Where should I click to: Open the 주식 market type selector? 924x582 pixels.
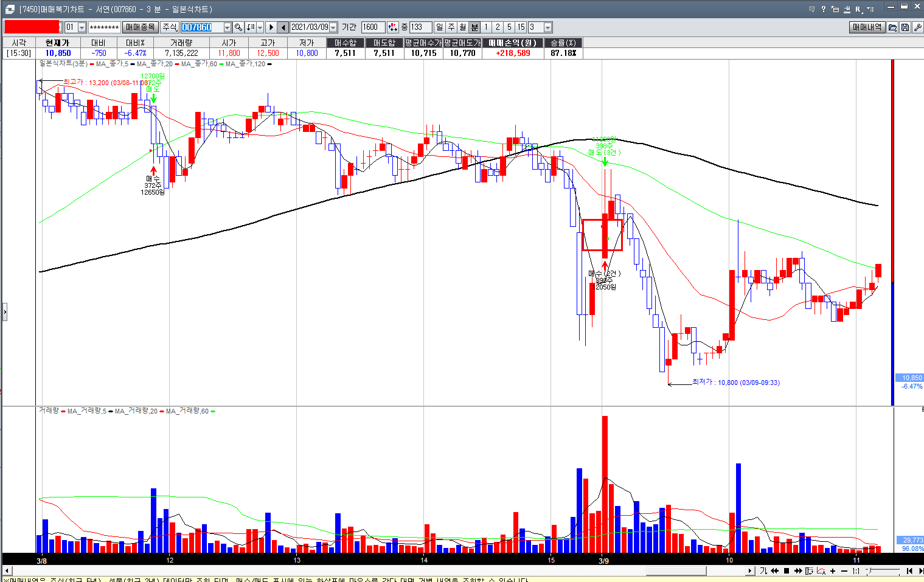pos(169,27)
